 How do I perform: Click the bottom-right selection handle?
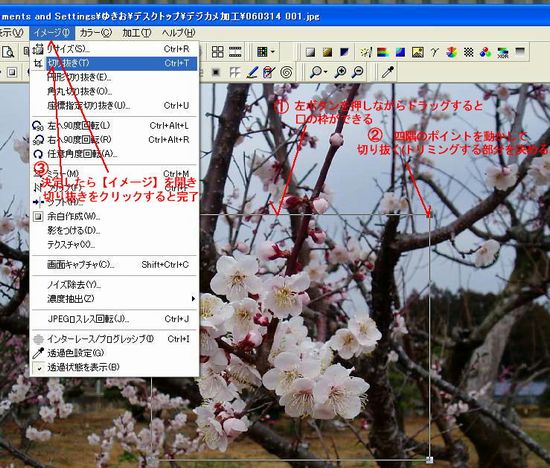(x=429, y=459)
